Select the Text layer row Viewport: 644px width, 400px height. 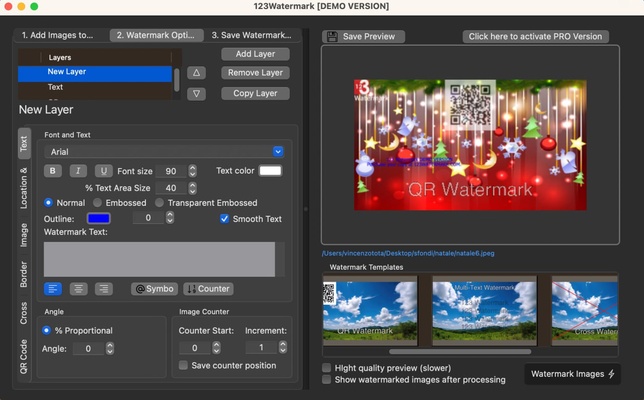[95, 87]
